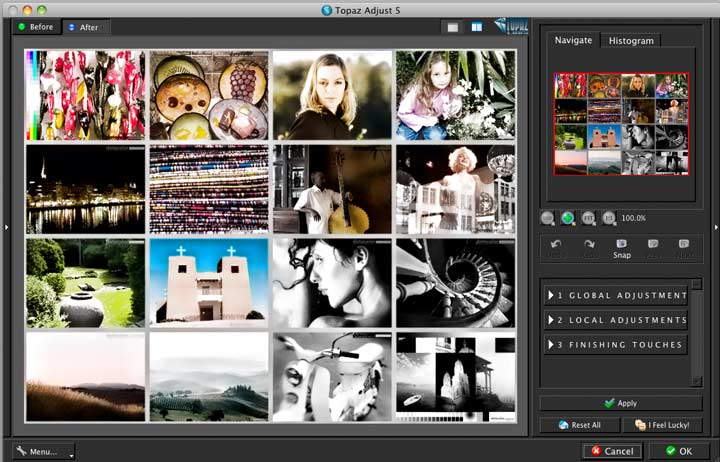Click the 100.0% zoom level readout
The width and height of the screenshot is (720, 462).
pos(634,218)
